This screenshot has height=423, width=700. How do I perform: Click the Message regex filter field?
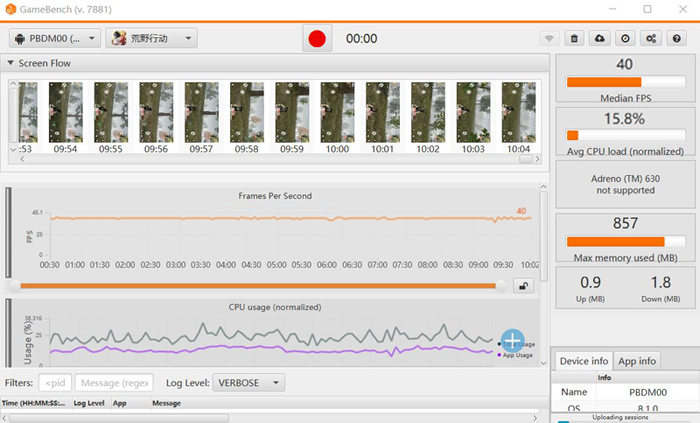[113, 383]
